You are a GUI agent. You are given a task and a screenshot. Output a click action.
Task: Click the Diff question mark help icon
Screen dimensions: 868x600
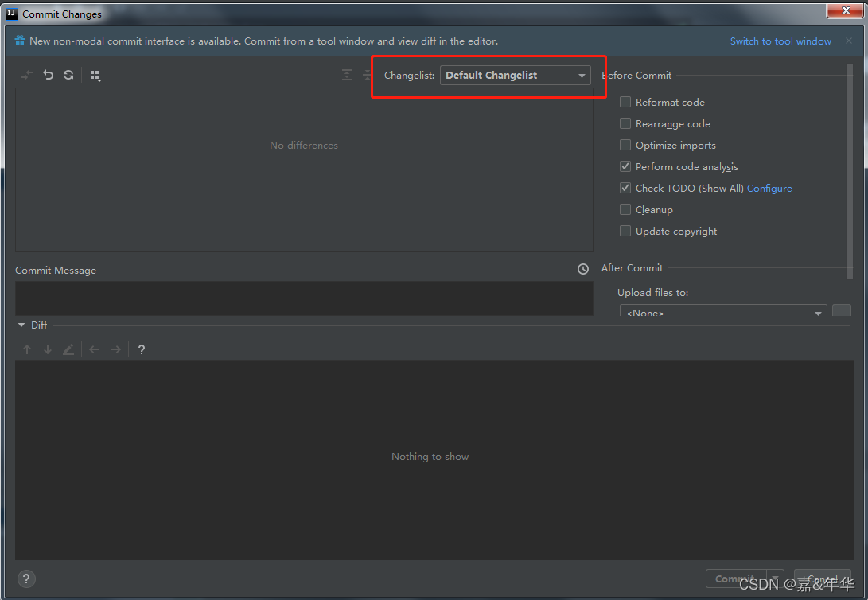(x=142, y=349)
